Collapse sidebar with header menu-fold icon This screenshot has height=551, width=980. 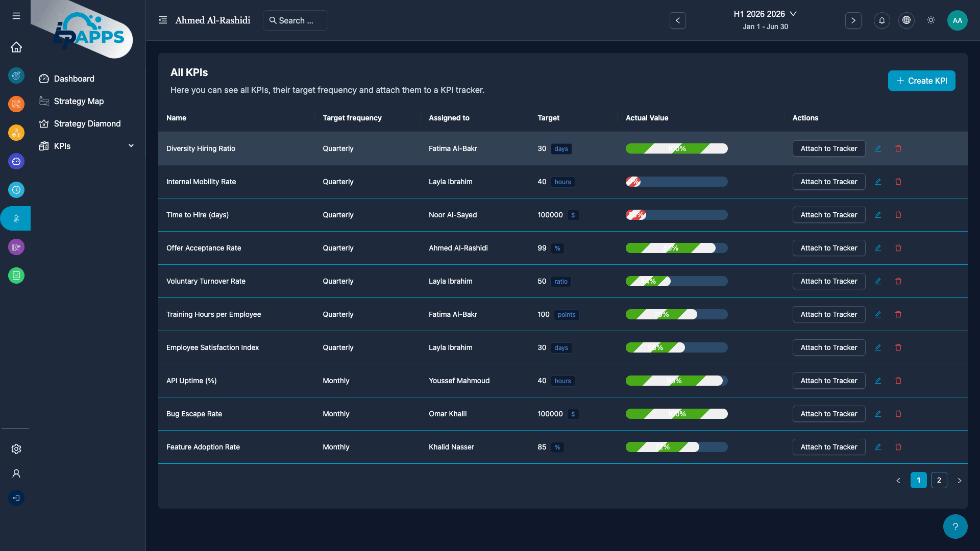[163, 20]
